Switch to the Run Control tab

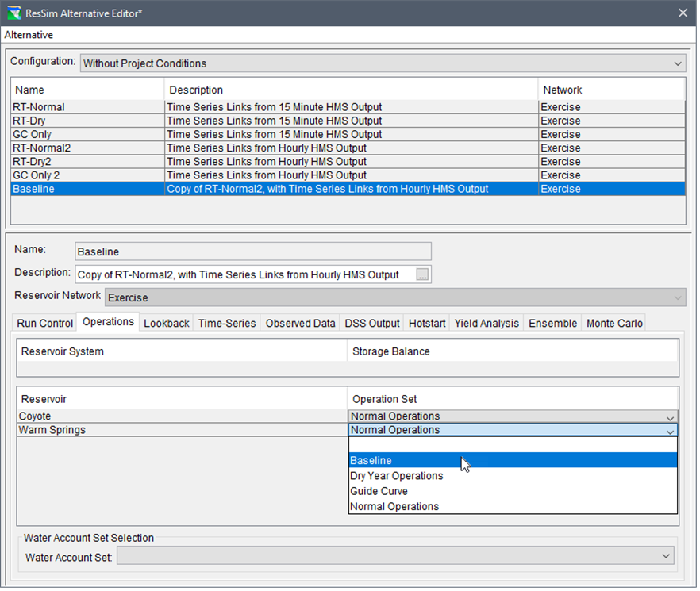[x=44, y=324]
